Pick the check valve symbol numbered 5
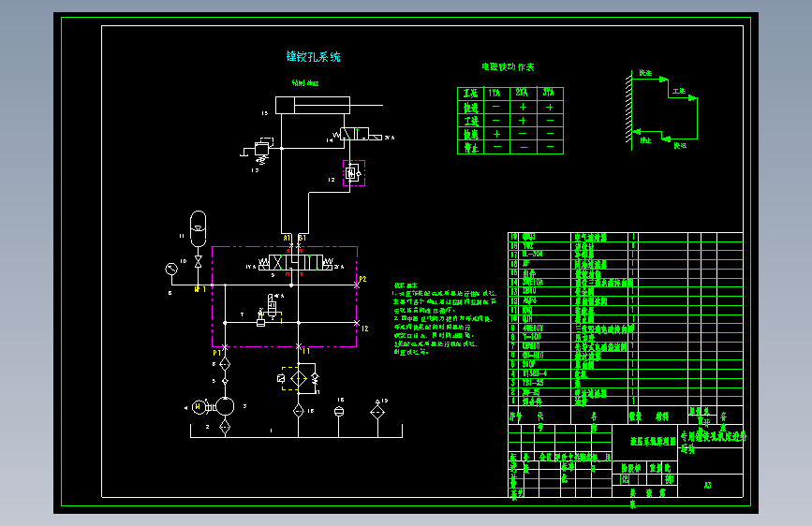 [x=225, y=381]
